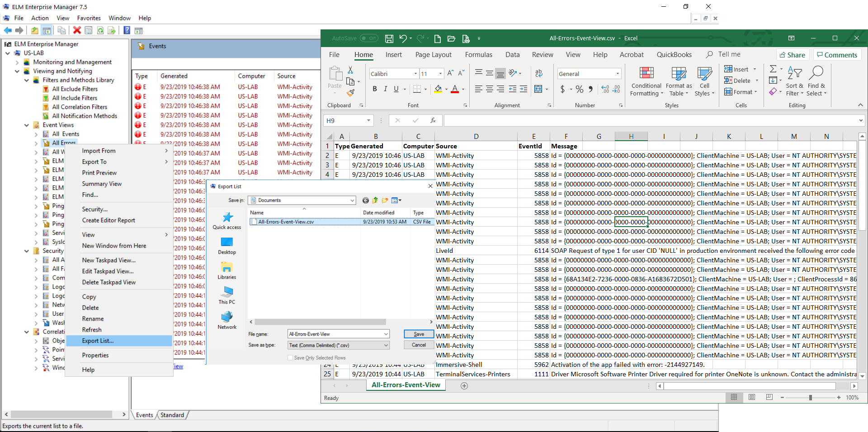The image size is (868, 432).
Task: Click the up-one-level folder icon in ELM toolbar
Action: point(35,30)
